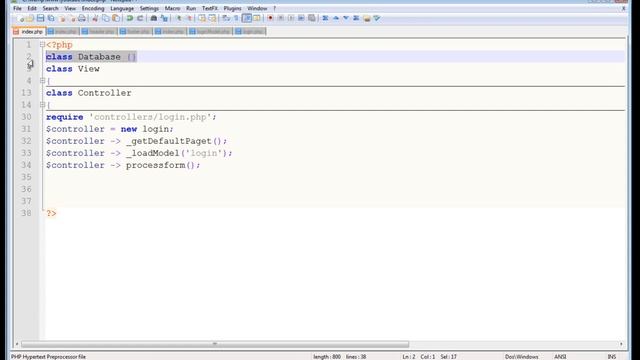Screen dimensions: 640x360
Task: Select the active index.php tab
Action: pos(29,31)
